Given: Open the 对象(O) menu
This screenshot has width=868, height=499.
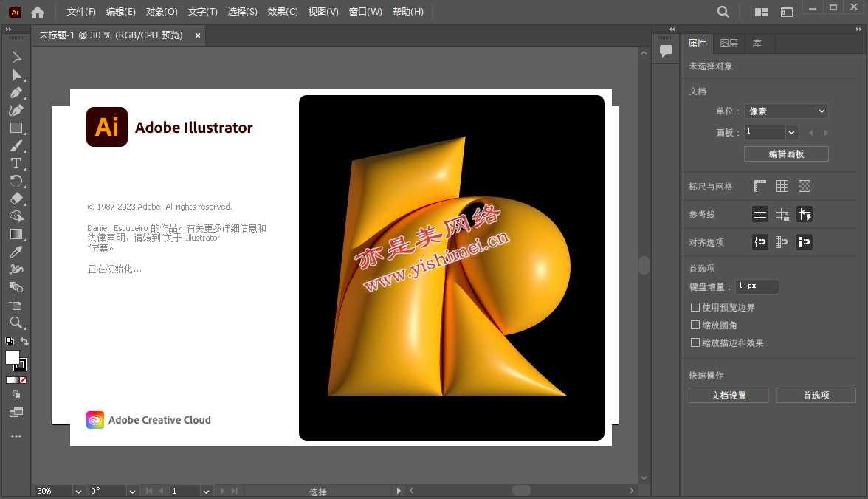Looking at the screenshot, I should pyautogui.click(x=162, y=12).
